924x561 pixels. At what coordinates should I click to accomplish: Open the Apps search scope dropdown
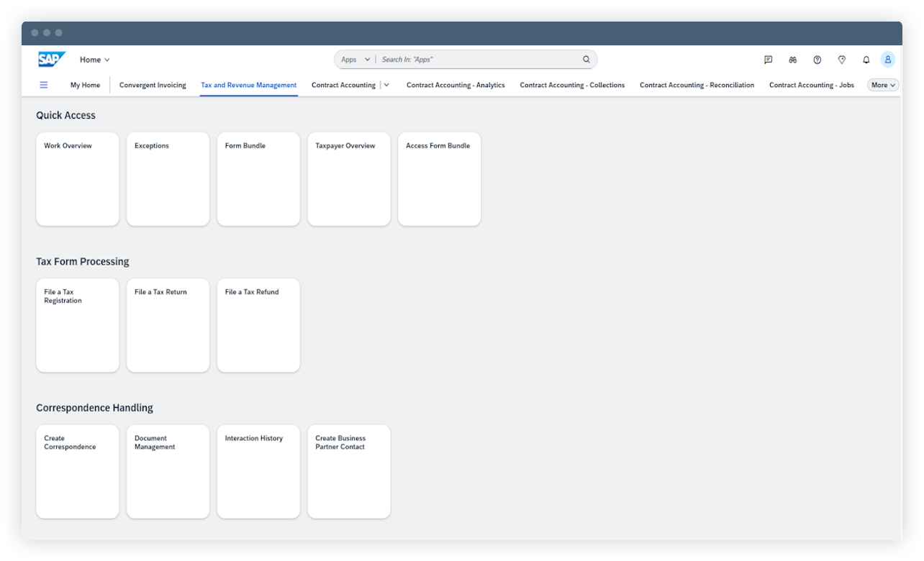[x=355, y=60]
